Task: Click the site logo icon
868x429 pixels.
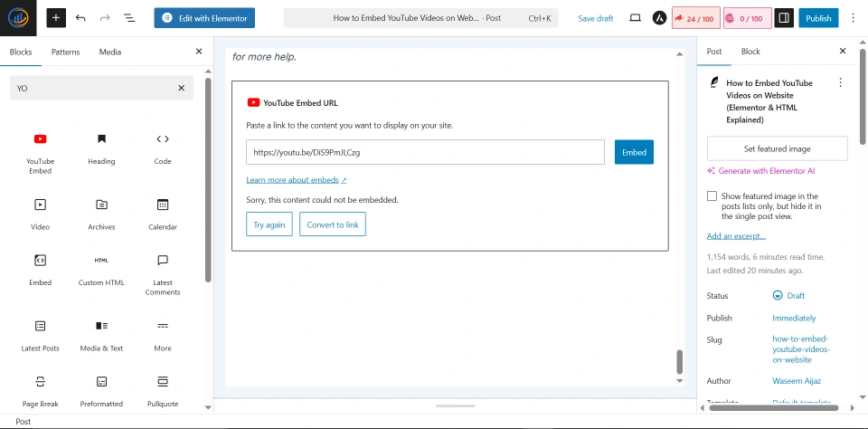Action: coord(18,18)
